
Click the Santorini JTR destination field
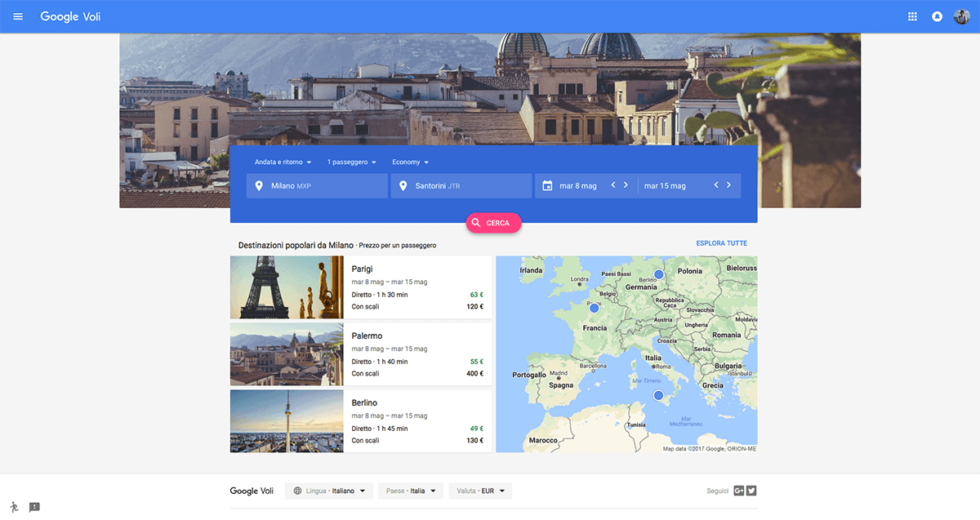(x=461, y=185)
